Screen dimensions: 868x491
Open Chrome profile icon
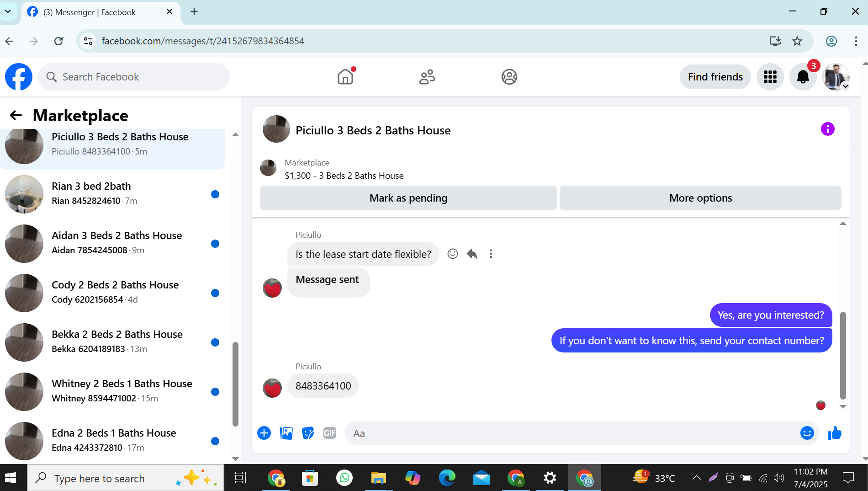(x=831, y=41)
